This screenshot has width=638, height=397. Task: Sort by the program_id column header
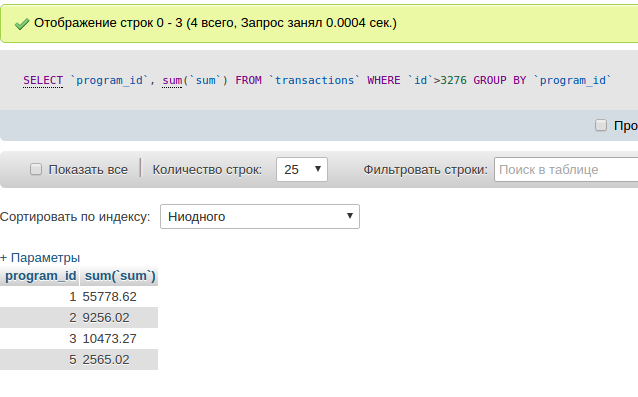(40, 276)
